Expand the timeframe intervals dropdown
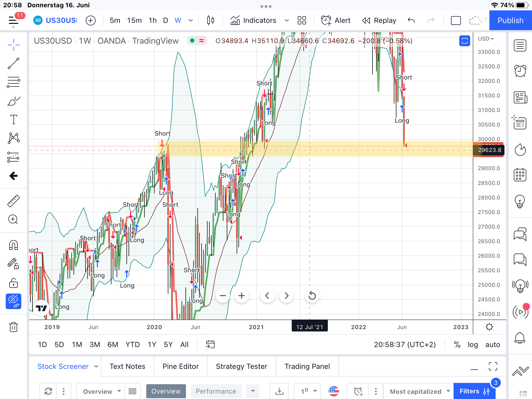This screenshot has height=399, width=532. (x=191, y=20)
